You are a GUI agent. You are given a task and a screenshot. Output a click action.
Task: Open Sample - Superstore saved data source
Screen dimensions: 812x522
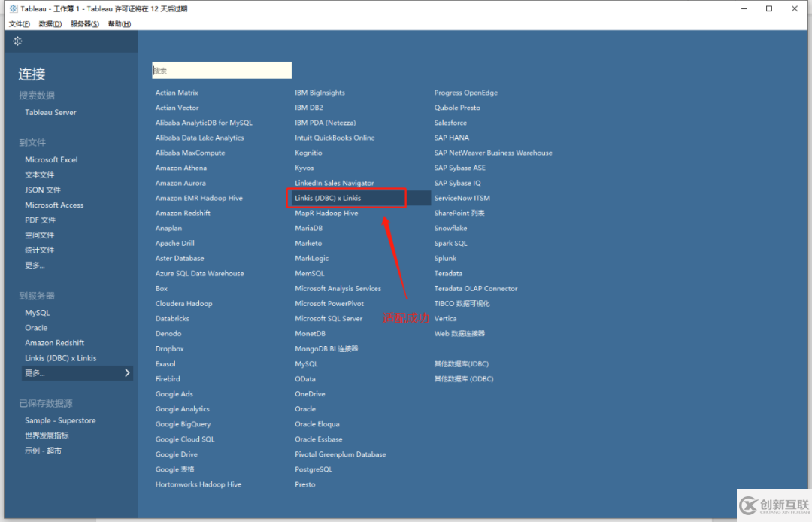(x=60, y=420)
